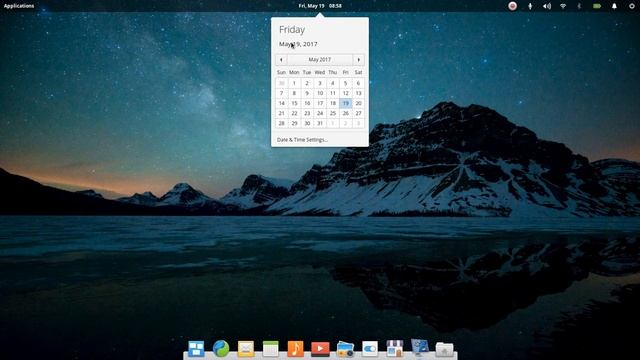Select day 11 in the calendar
The width and height of the screenshot is (640, 360).
[x=333, y=93]
